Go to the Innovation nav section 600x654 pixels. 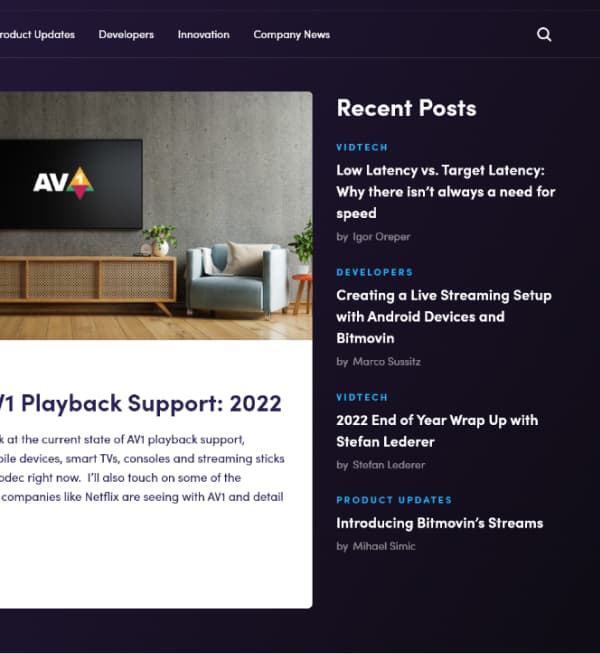pos(203,35)
